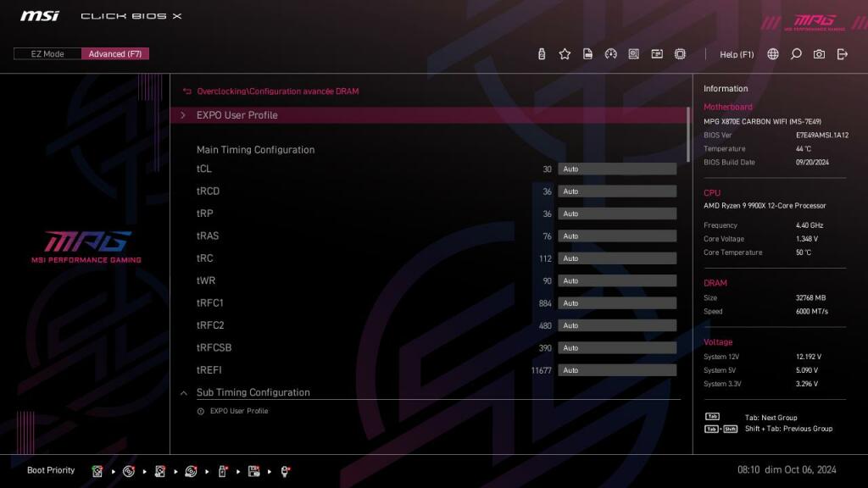Image resolution: width=868 pixels, height=488 pixels.
Task: Set the tREFI value field
Action: (616, 369)
